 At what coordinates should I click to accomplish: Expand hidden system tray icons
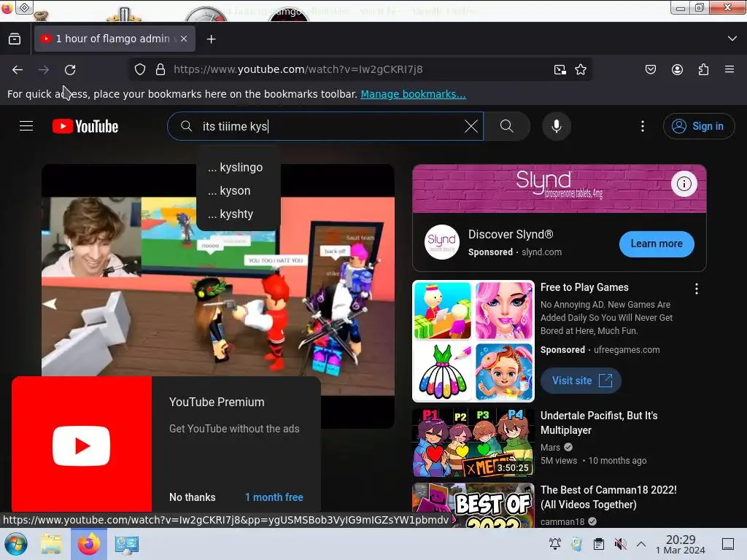pos(641,544)
